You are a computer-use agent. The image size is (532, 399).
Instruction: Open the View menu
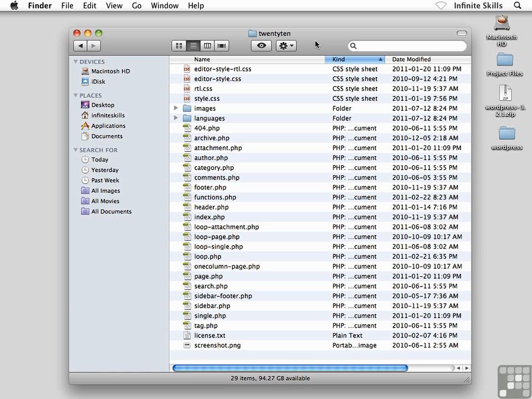click(x=114, y=6)
